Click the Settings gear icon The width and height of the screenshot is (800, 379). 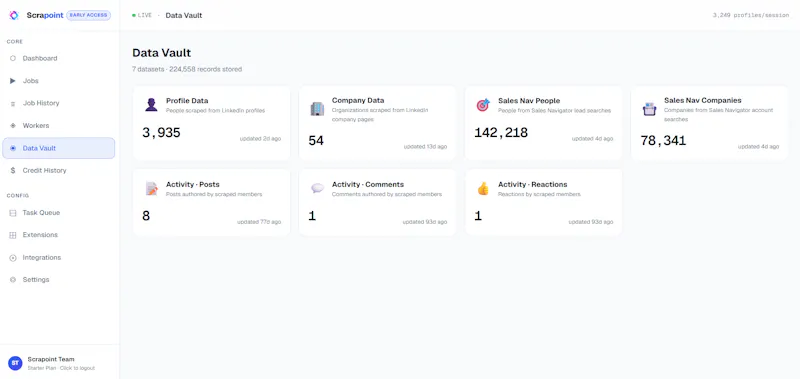13,280
